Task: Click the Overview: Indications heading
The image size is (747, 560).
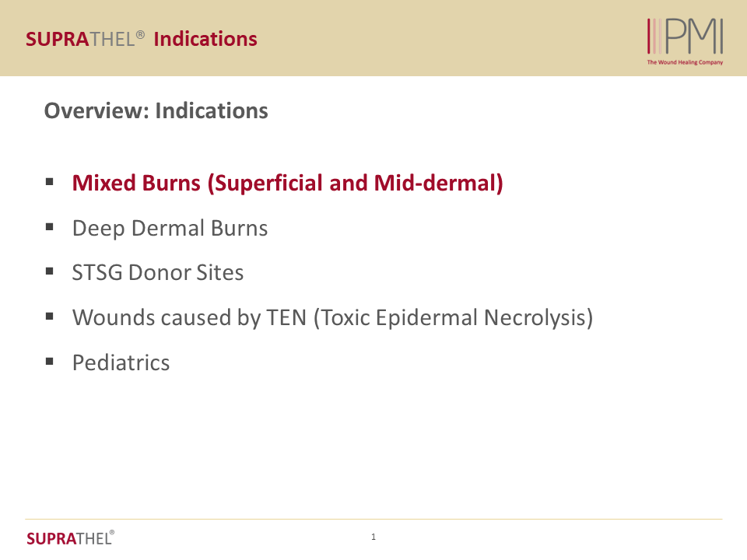Action: pyautogui.click(x=156, y=111)
